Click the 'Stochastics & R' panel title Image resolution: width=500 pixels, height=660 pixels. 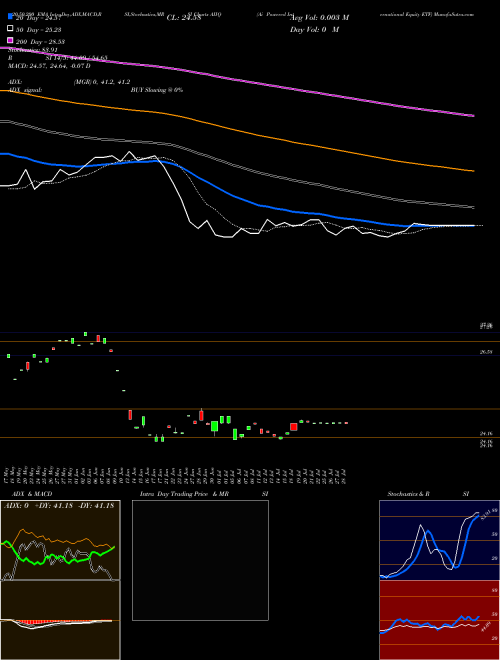click(x=408, y=494)
